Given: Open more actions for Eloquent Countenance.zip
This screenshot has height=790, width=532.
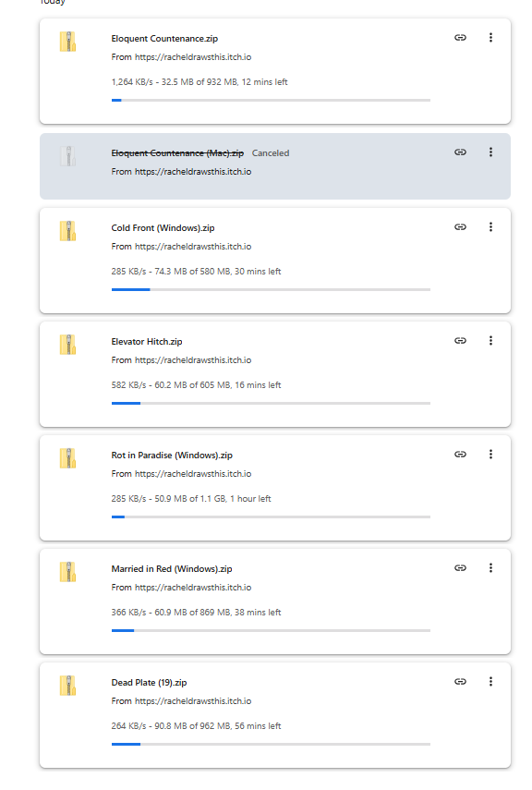Looking at the screenshot, I should pyautogui.click(x=490, y=38).
